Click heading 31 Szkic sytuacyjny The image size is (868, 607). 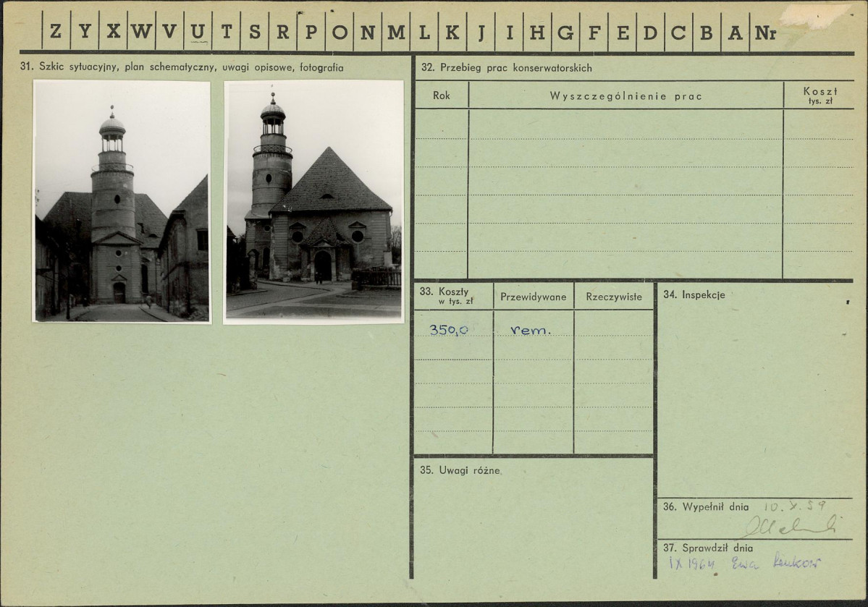click(182, 67)
